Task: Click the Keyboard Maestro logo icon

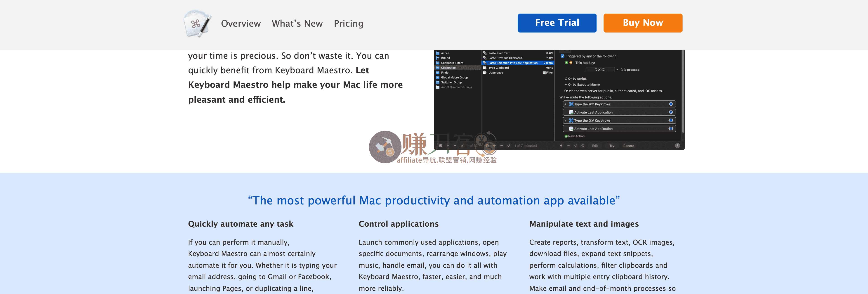Action: click(x=198, y=24)
